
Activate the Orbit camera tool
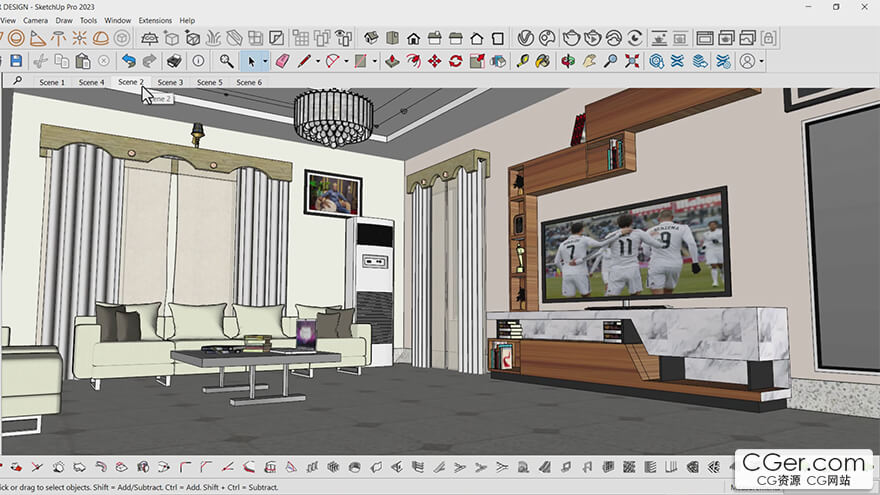tap(567, 61)
